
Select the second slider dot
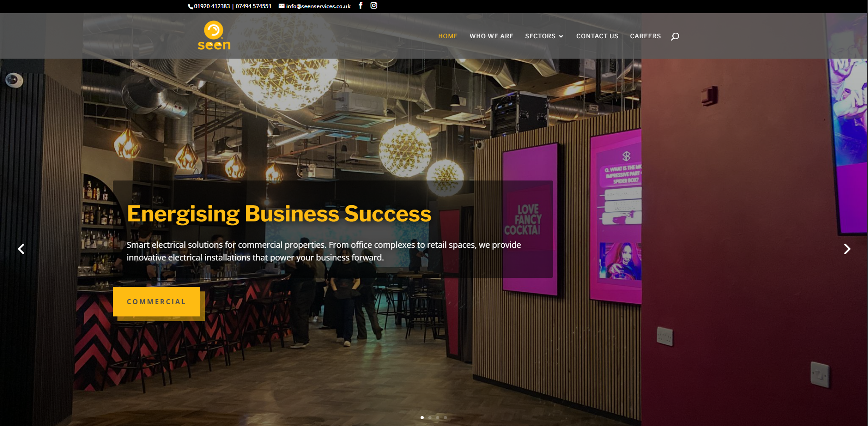(x=430, y=417)
